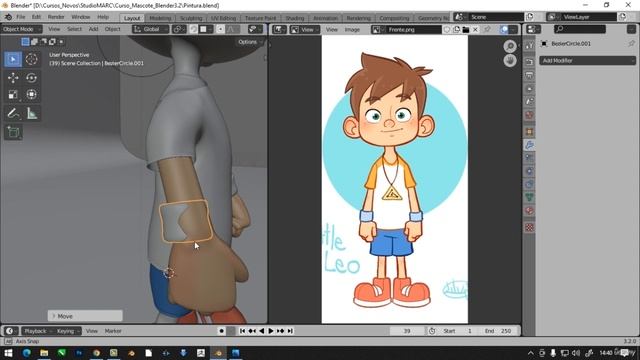
Task: Open the Material properties tab
Action: [x=529, y=211]
